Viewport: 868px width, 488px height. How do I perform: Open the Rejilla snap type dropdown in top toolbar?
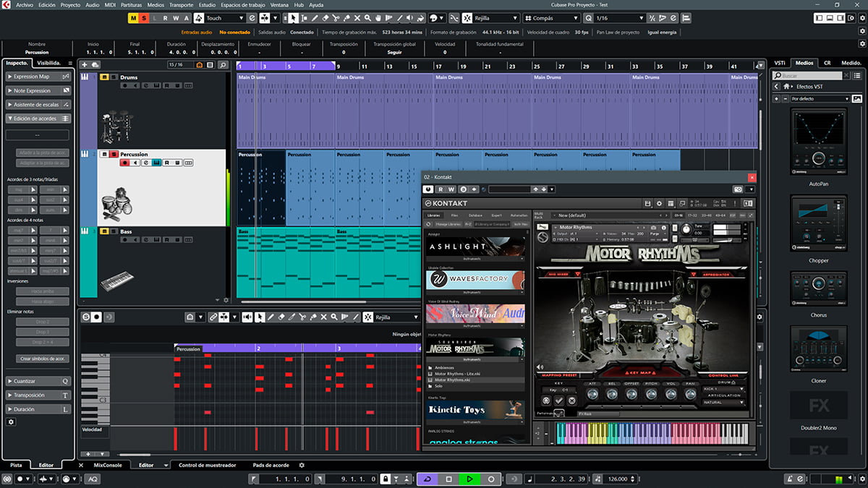pos(495,18)
